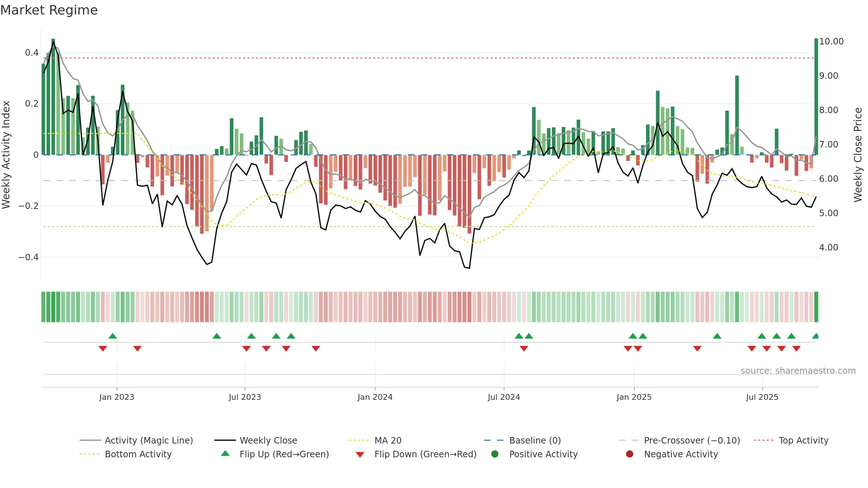This screenshot has height=488, width=868.
Task: Toggle Top Activity legend entry
Action: coord(791,440)
